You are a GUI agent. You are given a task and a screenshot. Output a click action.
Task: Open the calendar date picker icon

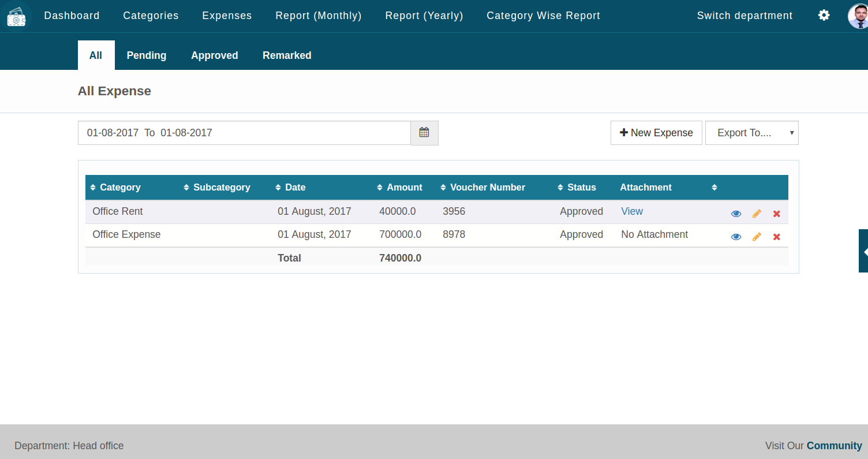click(424, 133)
